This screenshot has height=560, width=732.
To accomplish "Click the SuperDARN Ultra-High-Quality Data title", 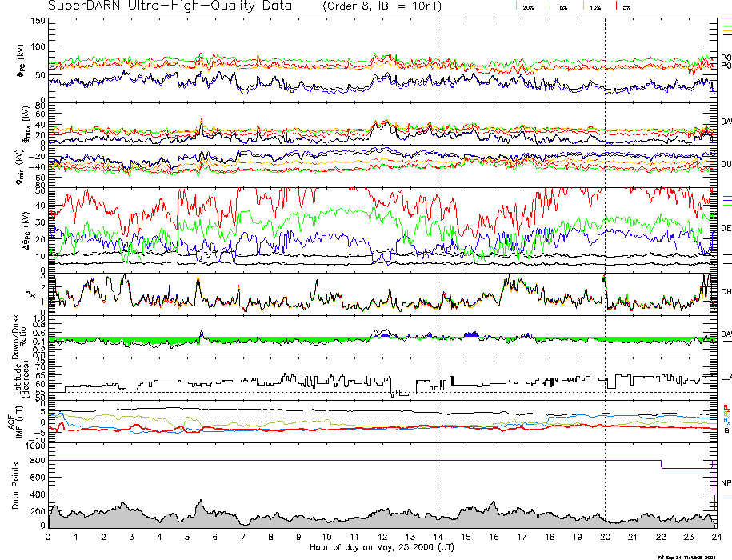I will click(159, 6).
